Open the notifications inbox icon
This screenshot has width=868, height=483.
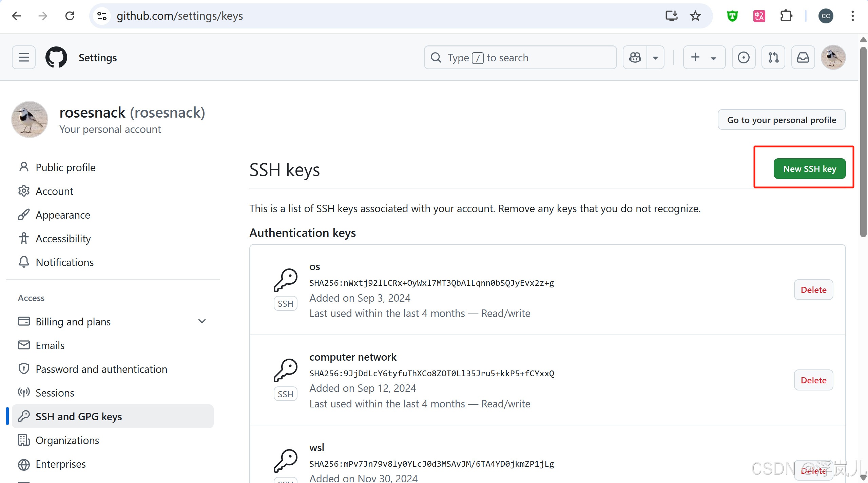803,58
